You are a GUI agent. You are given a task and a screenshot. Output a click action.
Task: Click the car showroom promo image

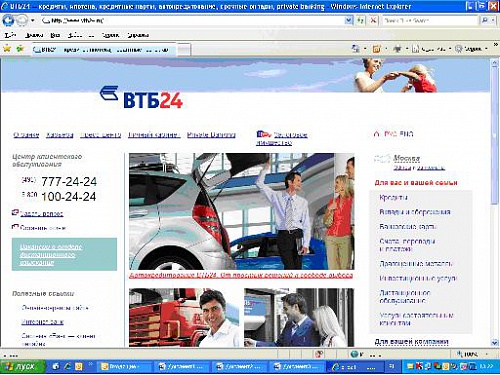click(x=242, y=211)
